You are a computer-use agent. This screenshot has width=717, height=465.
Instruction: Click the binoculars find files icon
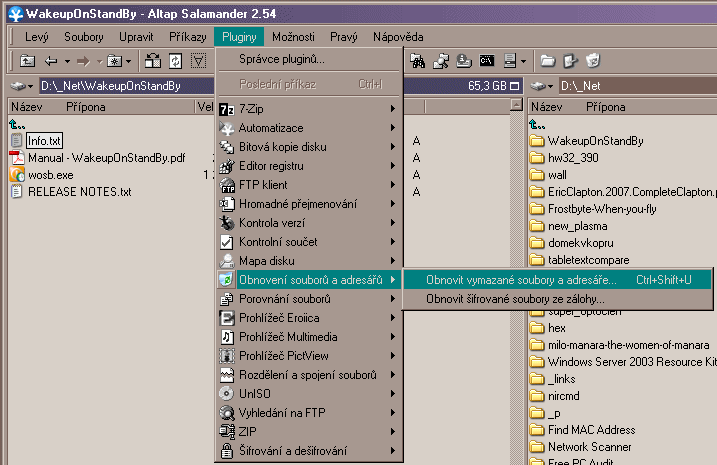tap(417, 61)
